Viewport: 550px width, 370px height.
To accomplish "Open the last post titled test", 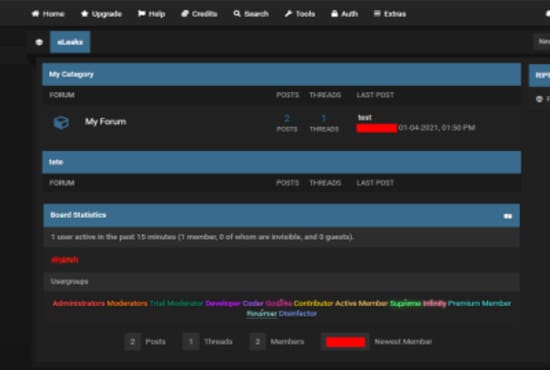I will click(x=364, y=117).
